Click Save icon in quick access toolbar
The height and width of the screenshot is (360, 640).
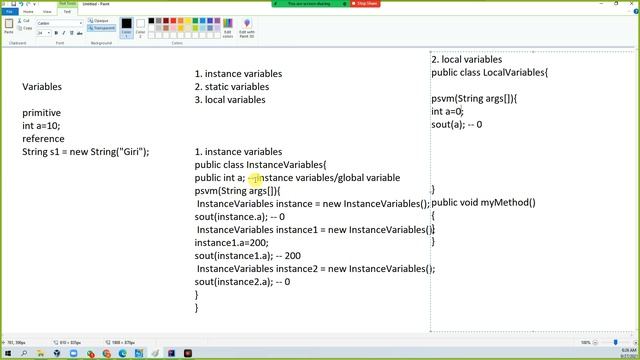[13, 4]
